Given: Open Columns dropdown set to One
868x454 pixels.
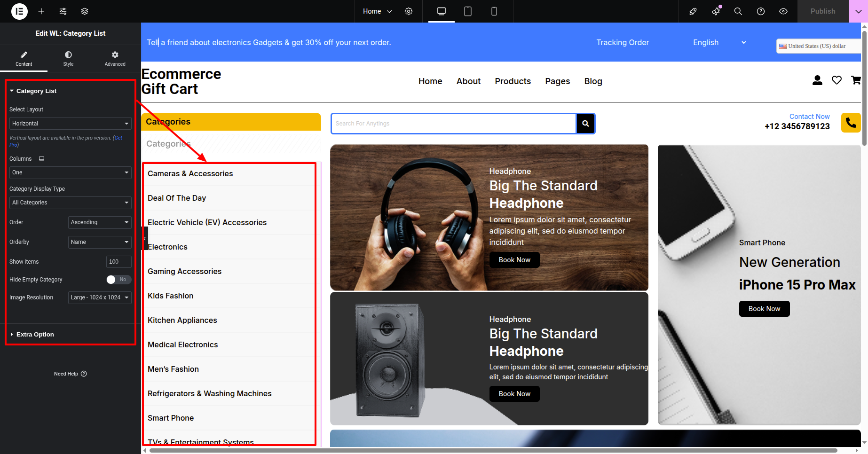Looking at the screenshot, I should (70, 172).
